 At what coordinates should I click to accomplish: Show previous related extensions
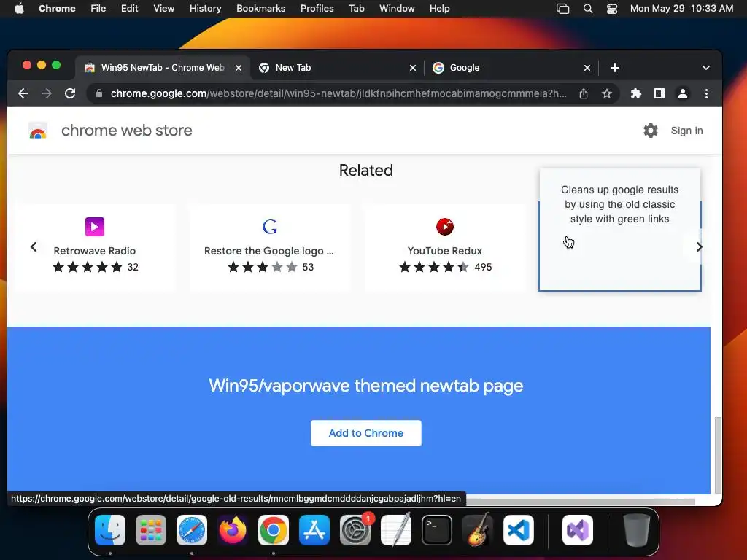[x=34, y=246]
